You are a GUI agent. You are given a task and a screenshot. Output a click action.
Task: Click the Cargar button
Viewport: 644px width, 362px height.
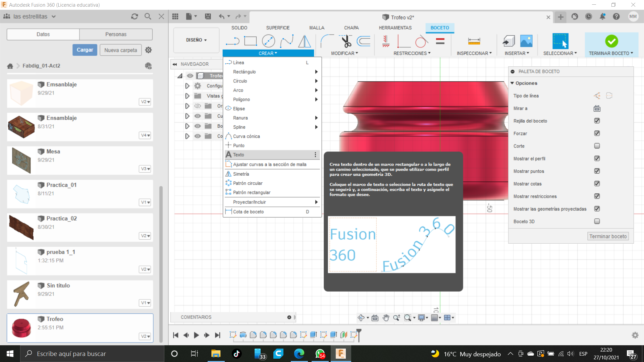coord(85,50)
